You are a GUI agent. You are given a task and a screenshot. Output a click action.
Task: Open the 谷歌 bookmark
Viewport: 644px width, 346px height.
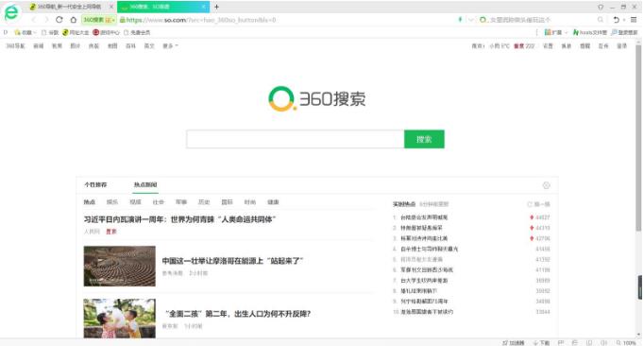point(50,32)
